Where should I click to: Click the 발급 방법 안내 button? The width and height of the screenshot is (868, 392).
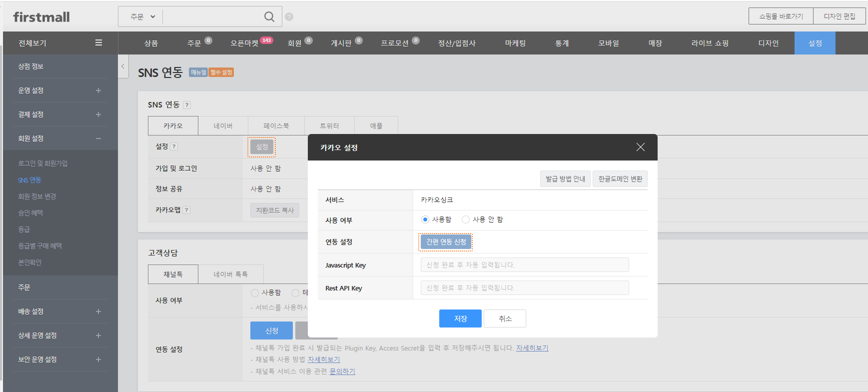(x=565, y=179)
